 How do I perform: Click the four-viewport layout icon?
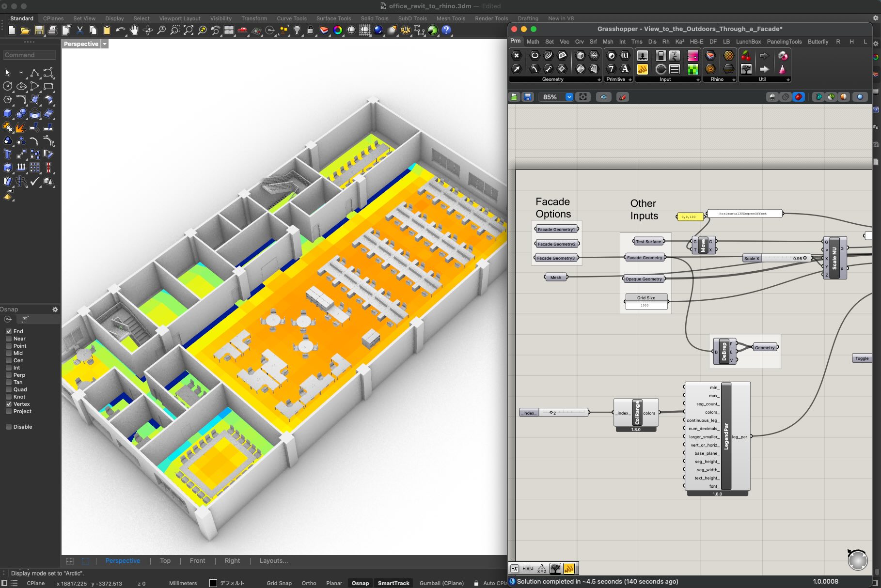click(229, 30)
